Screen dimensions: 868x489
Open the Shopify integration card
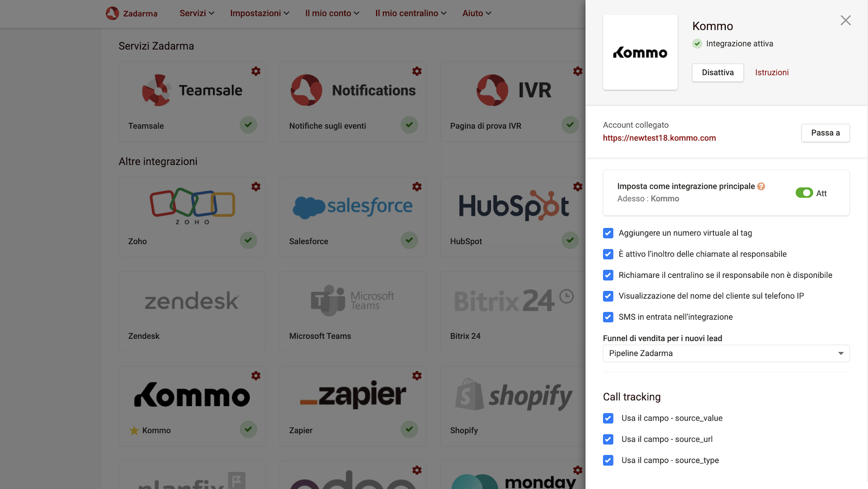tap(513, 406)
